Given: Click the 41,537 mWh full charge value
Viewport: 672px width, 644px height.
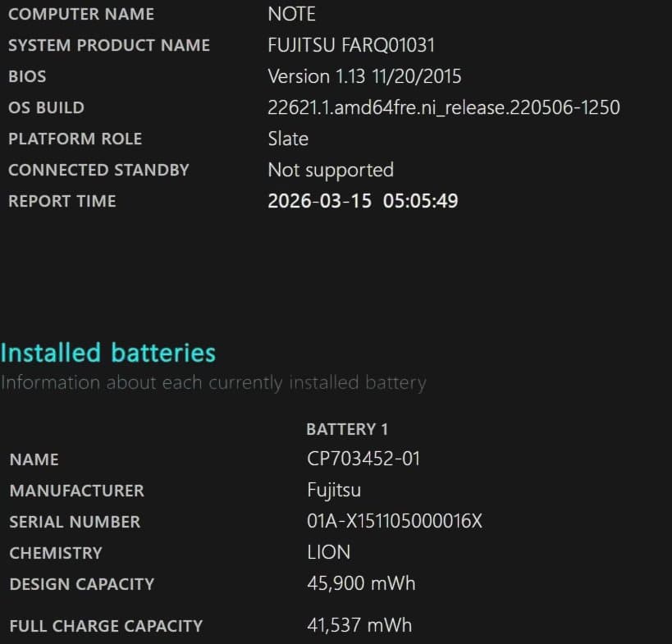Looking at the screenshot, I should click(359, 625).
